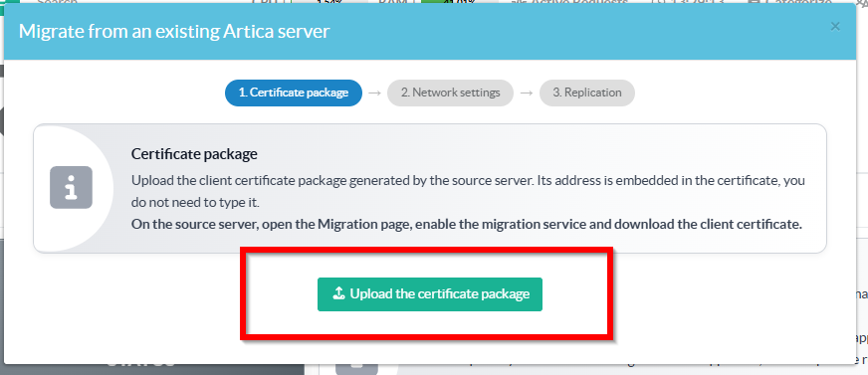Click the bold source server Migration page instruction
This screenshot has width=868, height=375.
467,225
